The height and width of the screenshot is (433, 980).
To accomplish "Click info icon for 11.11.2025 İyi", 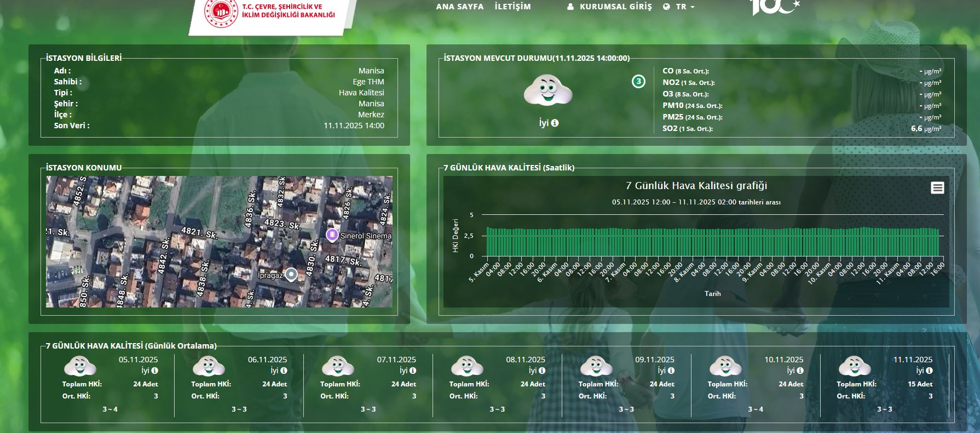I will pos(929,371).
